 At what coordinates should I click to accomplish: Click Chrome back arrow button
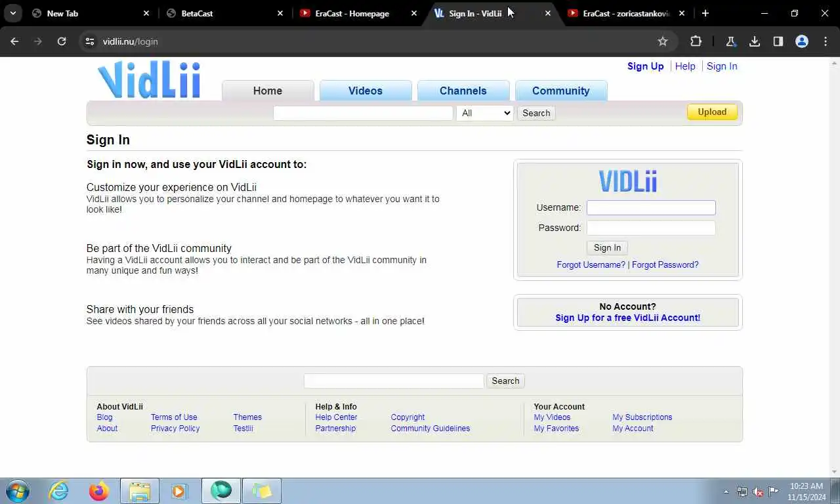(14, 41)
